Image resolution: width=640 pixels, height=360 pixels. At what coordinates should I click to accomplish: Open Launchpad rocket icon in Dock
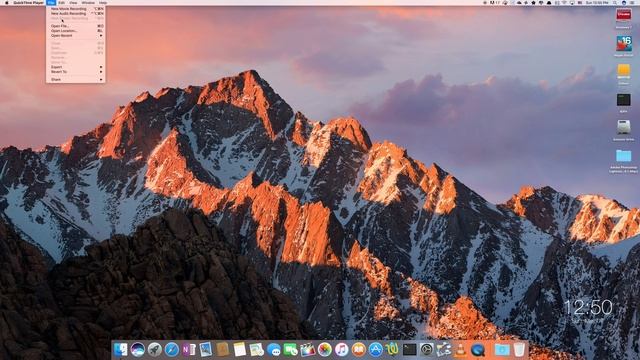click(x=155, y=350)
